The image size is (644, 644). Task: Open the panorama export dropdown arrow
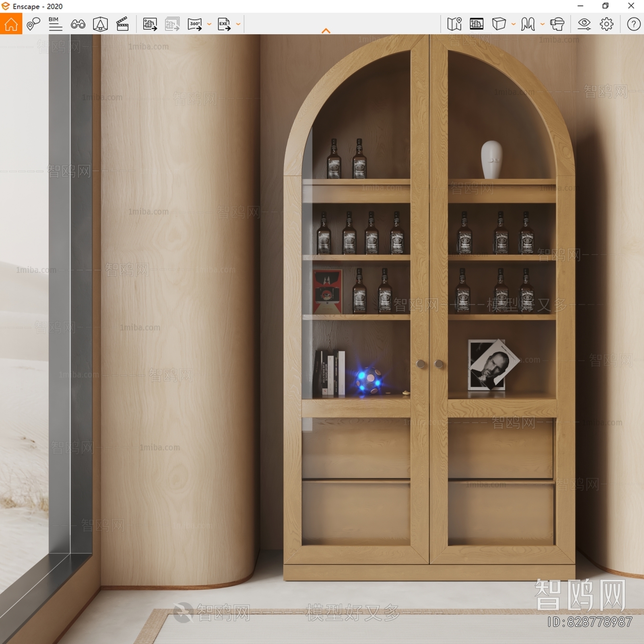click(x=209, y=24)
